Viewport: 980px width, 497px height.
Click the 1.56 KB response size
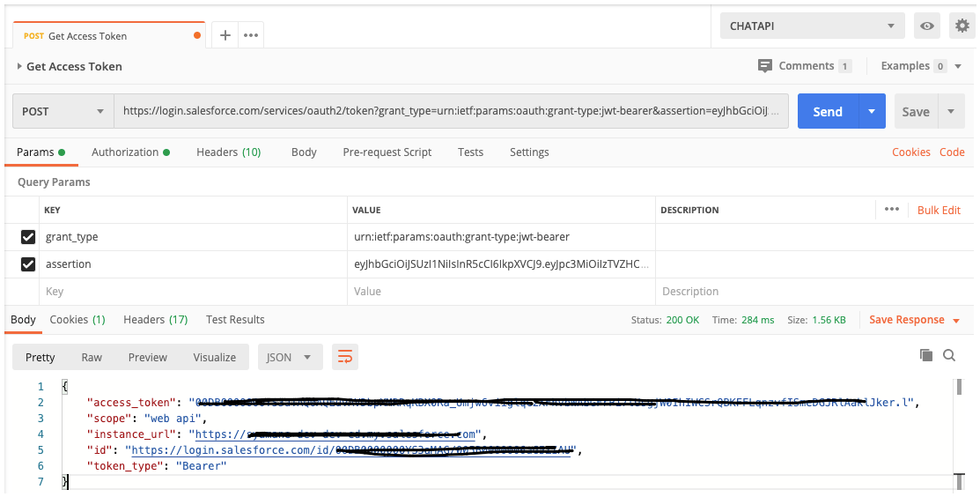coord(829,320)
